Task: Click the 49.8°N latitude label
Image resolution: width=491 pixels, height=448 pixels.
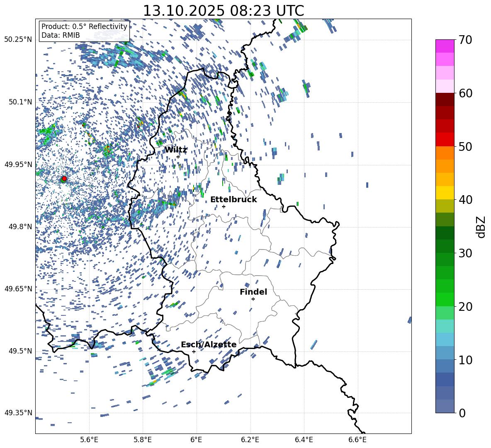Action: point(20,227)
